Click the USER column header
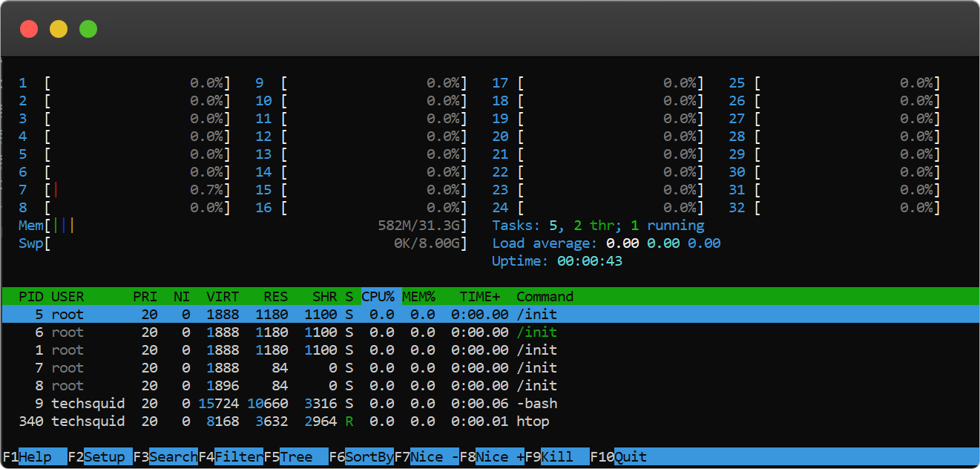The height and width of the screenshot is (469, 980). pyautogui.click(x=68, y=297)
